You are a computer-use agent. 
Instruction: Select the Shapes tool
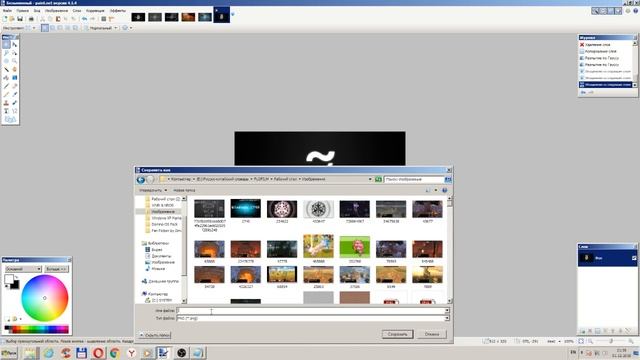pos(10,120)
